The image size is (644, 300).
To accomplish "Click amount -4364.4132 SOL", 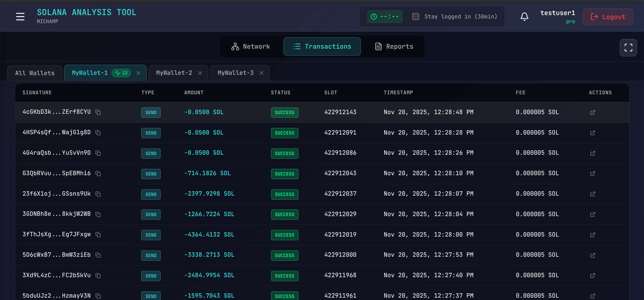I will coord(209,235).
